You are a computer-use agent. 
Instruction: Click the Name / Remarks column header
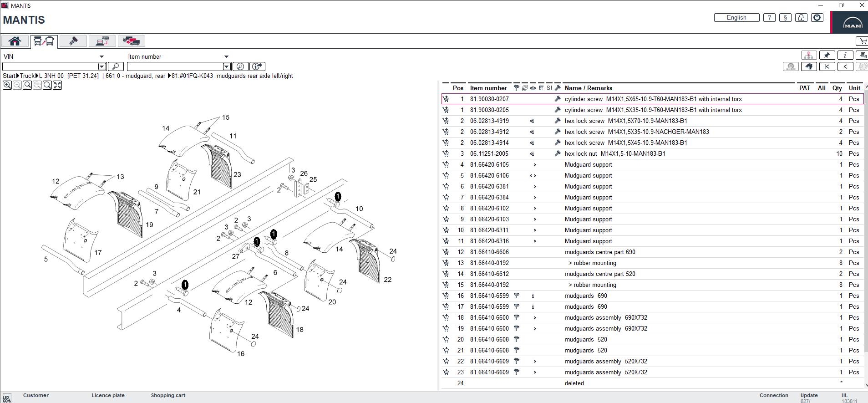click(588, 88)
